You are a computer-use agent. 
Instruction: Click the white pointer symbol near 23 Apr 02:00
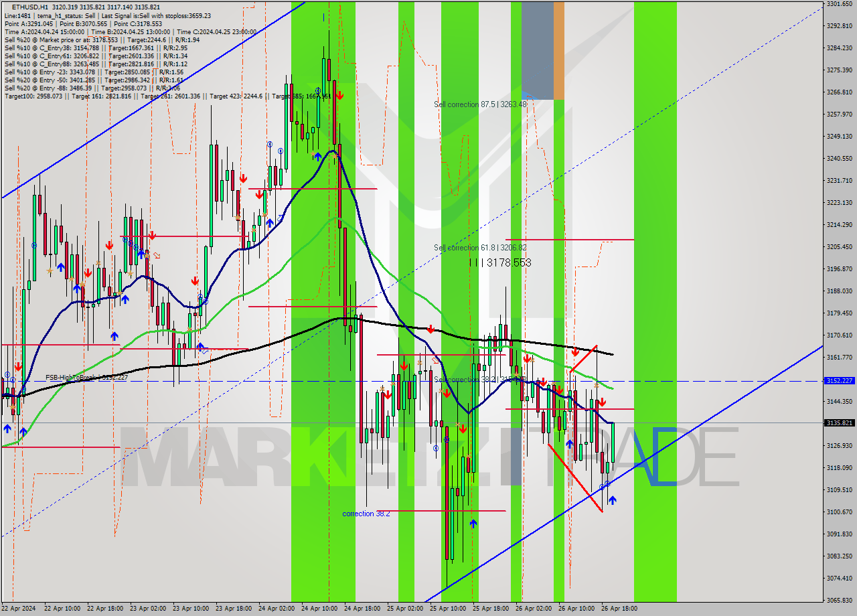[155, 254]
